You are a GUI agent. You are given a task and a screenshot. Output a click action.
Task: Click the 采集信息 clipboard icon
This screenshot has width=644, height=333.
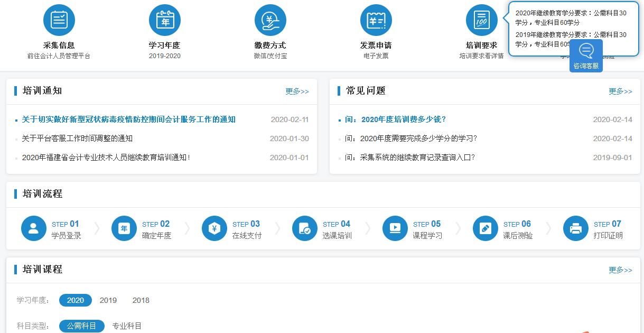tap(59, 20)
